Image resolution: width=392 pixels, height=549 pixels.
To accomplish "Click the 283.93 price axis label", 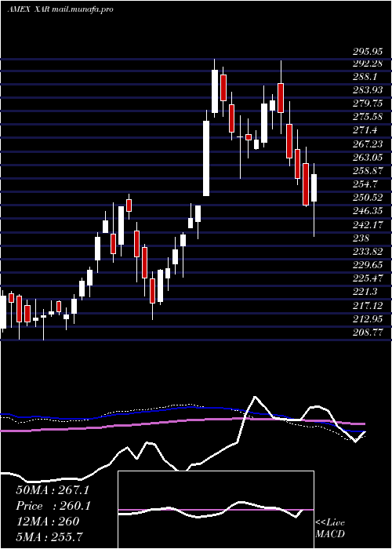I will click(x=367, y=90).
